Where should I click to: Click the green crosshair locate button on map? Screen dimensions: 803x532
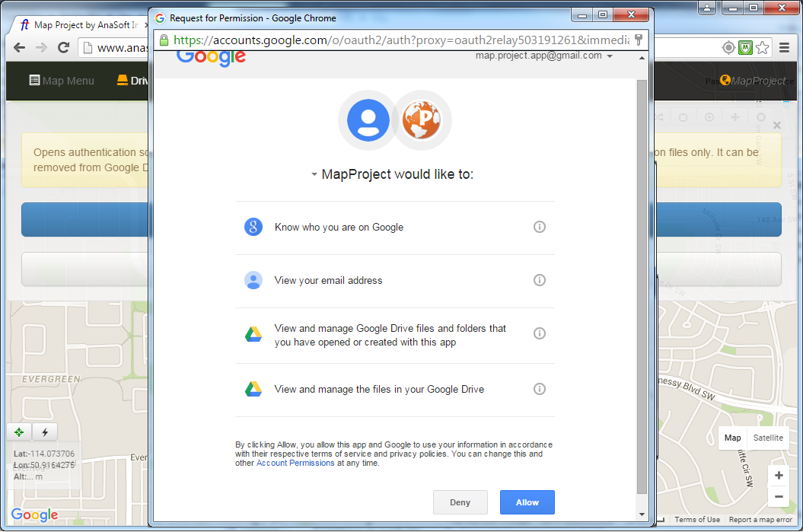pyautogui.click(x=19, y=432)
